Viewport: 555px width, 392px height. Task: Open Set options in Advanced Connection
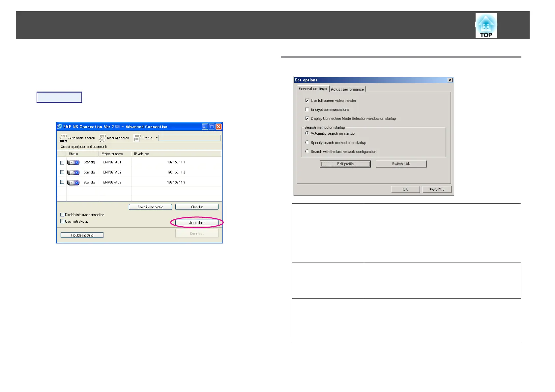[197, 223]
